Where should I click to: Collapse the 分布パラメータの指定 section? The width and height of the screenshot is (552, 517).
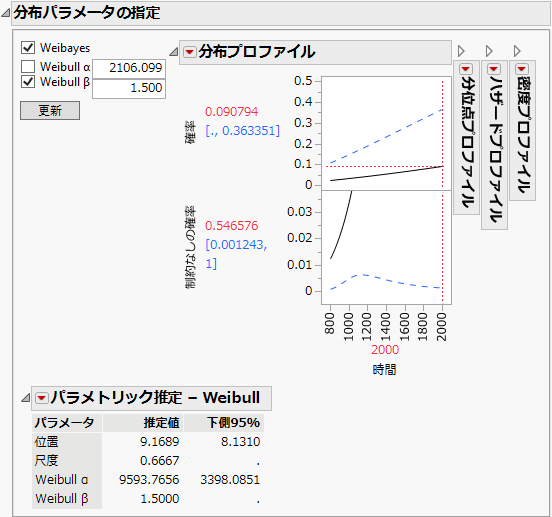coord(5,13)
